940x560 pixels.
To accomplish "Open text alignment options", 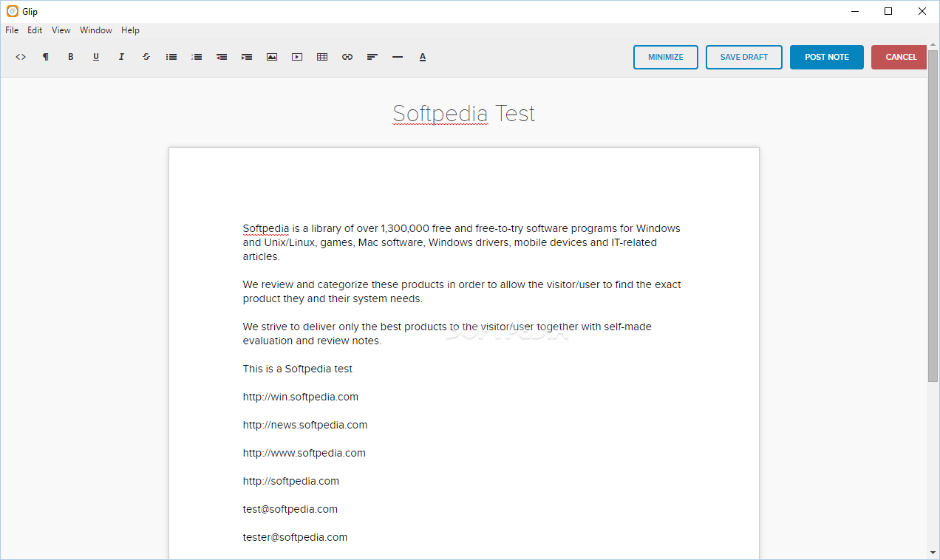I will pyautogui.click(x=372, y=57).
